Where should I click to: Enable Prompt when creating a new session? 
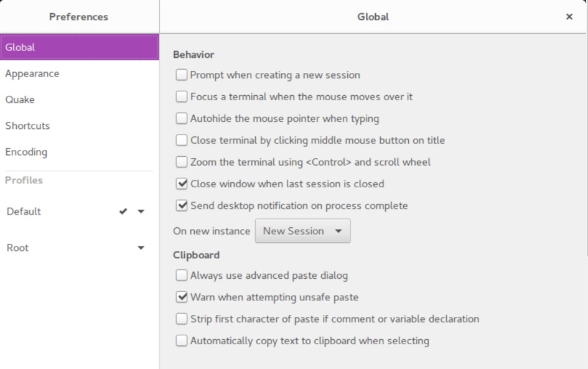click(x=181, y=75)
